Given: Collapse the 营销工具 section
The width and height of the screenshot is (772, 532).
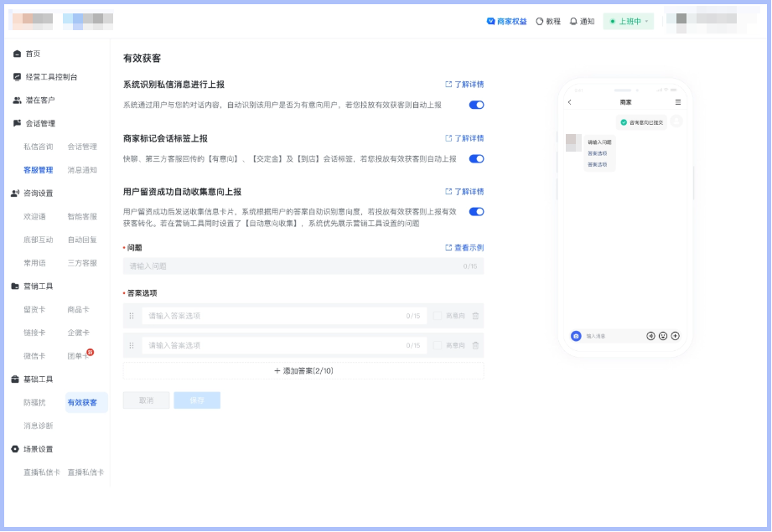Looking at the screenshot, I should 41,285.
